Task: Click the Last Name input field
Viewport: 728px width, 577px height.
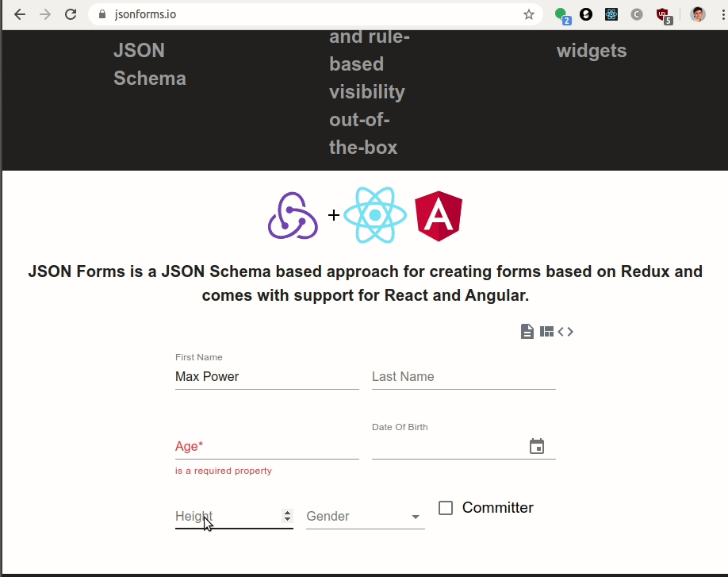Action: pyautogui.click(x=464, y=377)
